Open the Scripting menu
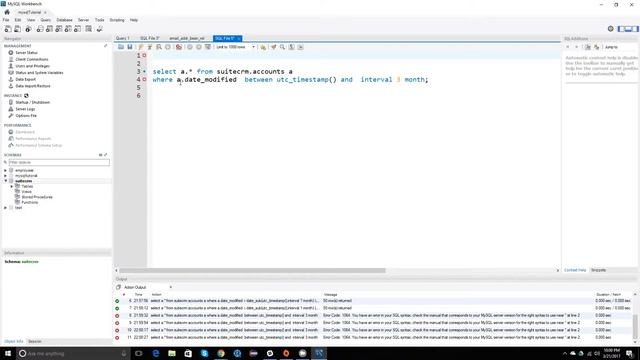The height and width of the screenshot is (360, 640). pyautogui.click(x=117, y=20)
